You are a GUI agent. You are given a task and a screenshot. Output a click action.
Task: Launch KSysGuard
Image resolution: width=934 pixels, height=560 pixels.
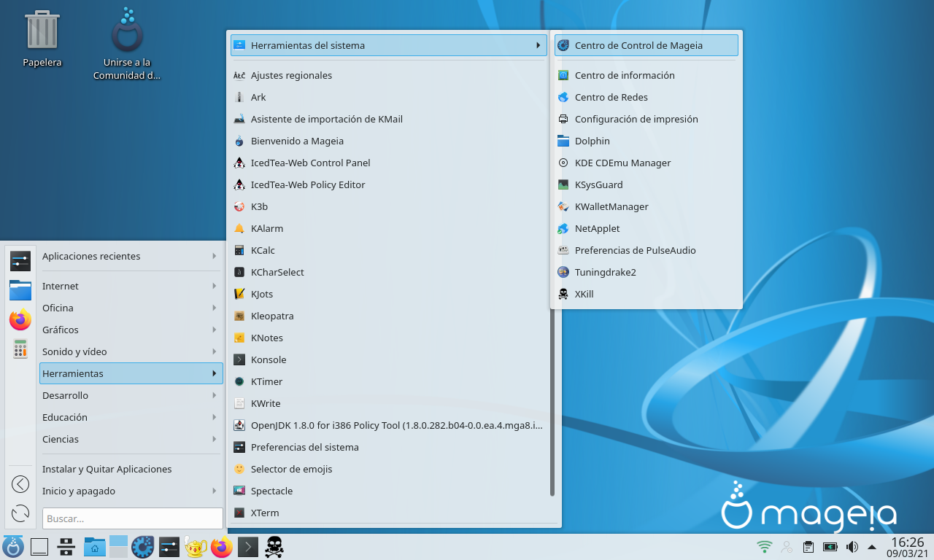click(x=646, y=184)
